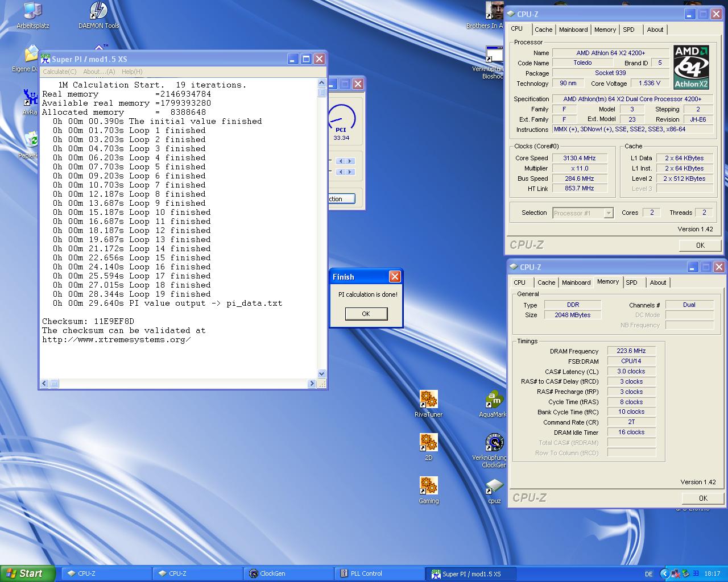
Task: Click upper slider arrows in ClockGen window
Action: 345,161
